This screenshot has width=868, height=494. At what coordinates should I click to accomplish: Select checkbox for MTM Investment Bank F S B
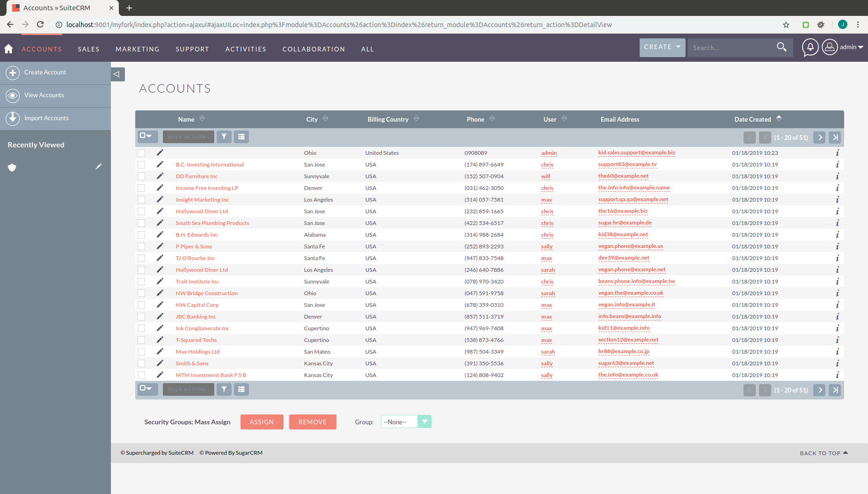click(141, 375)
